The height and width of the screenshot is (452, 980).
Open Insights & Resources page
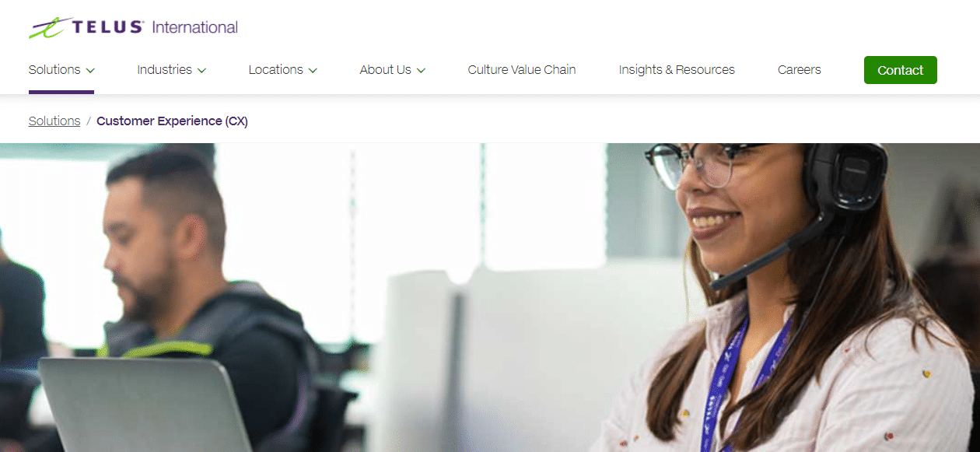[677, 69]
